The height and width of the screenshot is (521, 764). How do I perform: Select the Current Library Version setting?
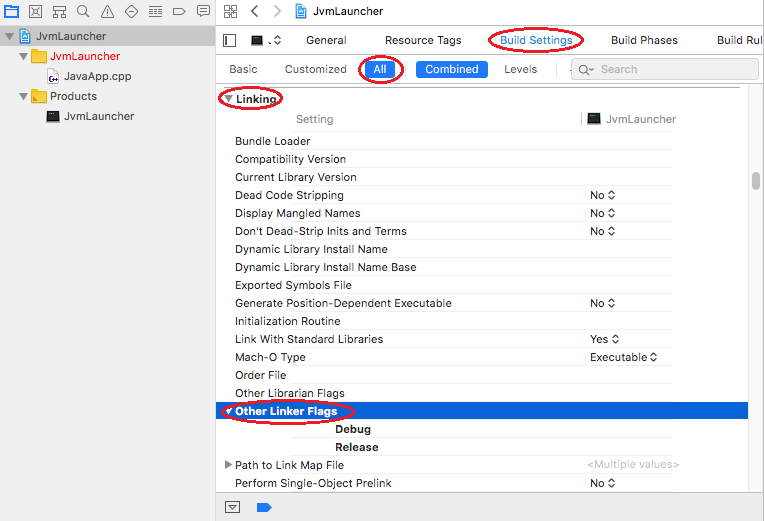pyautogui.click(x=295, y=177)
